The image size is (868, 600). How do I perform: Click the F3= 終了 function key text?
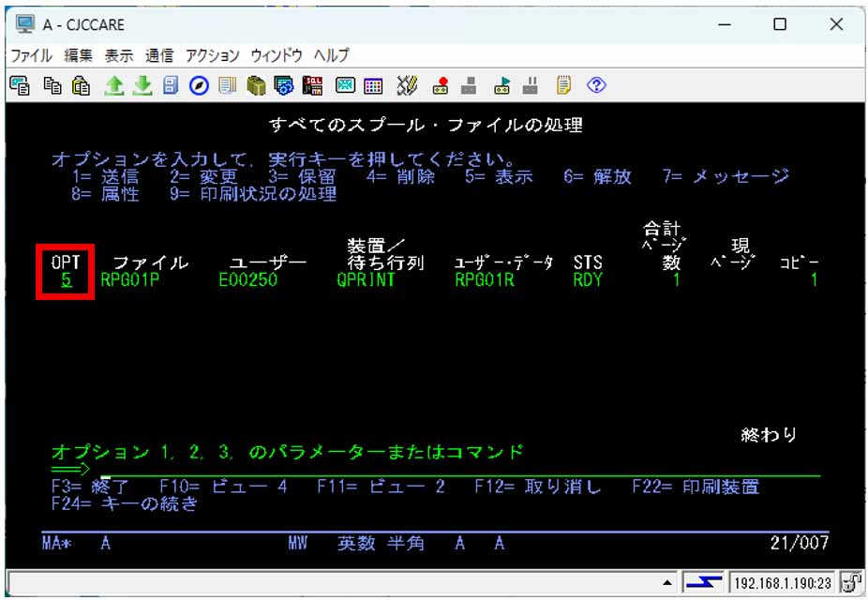point(91,487)
